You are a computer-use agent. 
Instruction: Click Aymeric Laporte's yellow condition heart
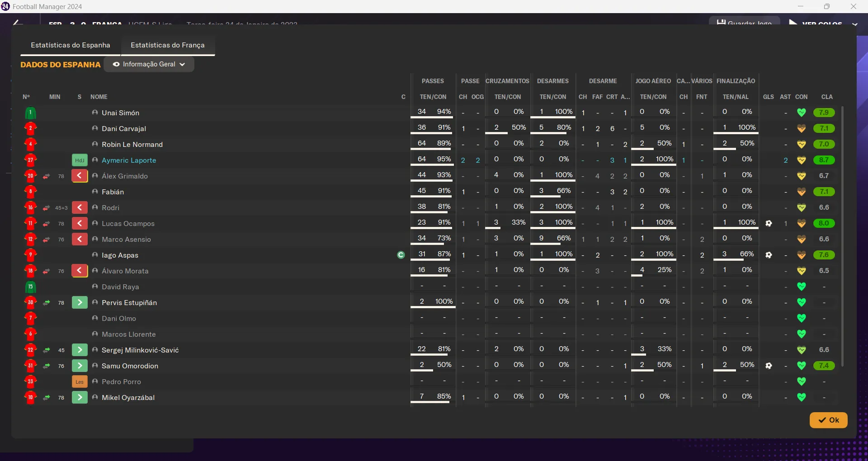tap(802, 160)
